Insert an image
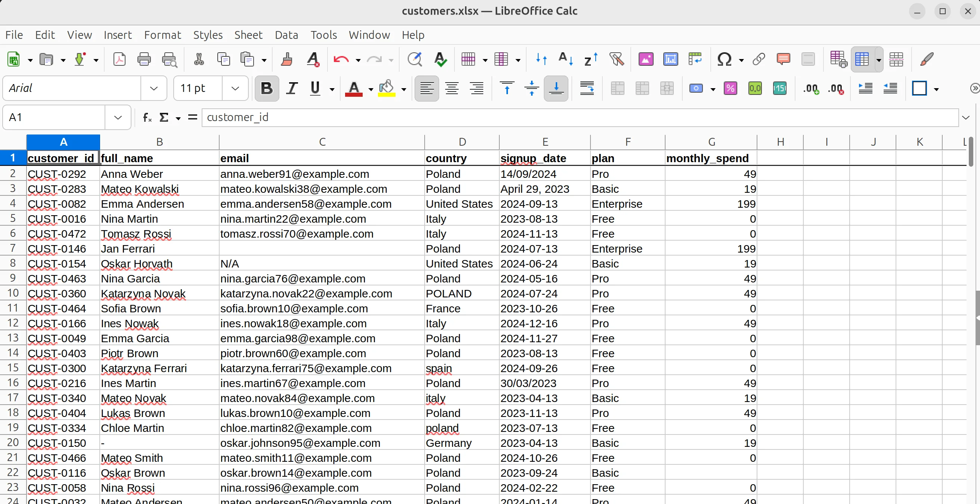This screenshot has height=504, width=980. (646, 59)
